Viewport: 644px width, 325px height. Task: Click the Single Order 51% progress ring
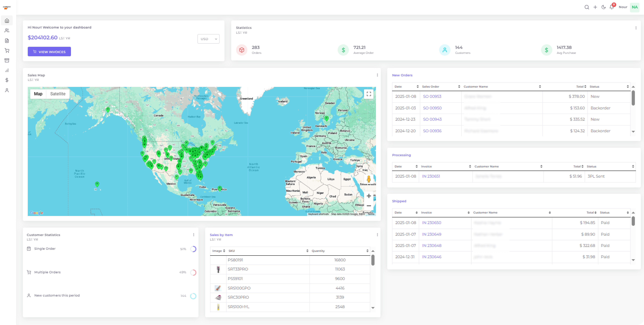click(x=193, y=249)
